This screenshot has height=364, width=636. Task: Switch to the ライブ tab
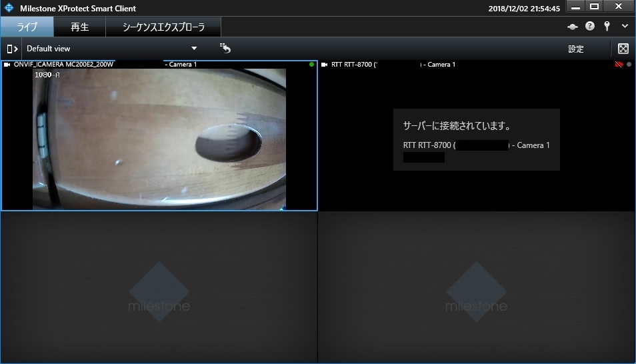pos(27,27)
